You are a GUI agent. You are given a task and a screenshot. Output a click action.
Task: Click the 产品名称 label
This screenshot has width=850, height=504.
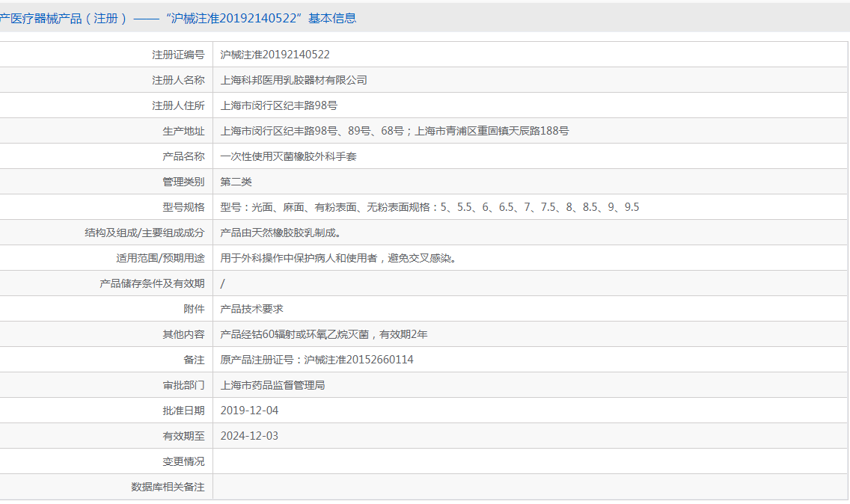tap(184, 156)
